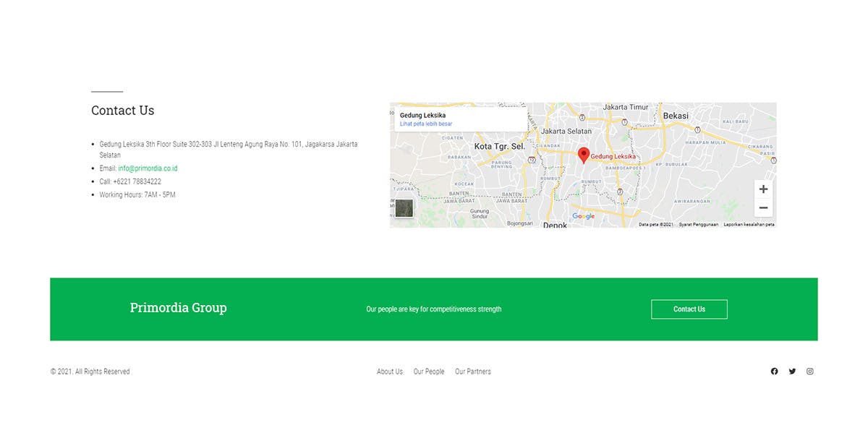The height and width of the screenshot is (446, 868).
Task: Click the 'Depok' label on the map
Action: pyautogui.click(x=556, y=225)
